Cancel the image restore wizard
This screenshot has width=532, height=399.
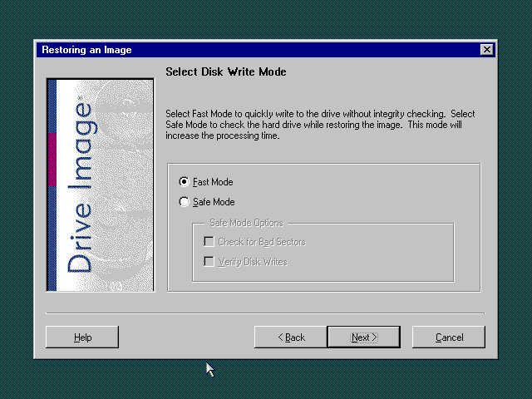(449, 337)
